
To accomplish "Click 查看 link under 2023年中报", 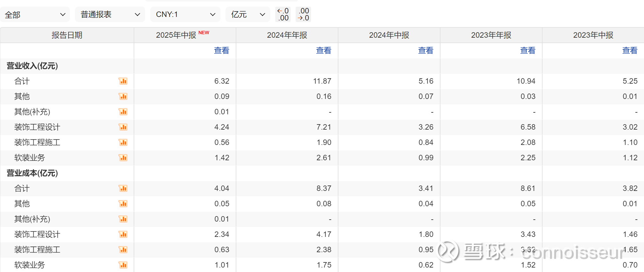I will click(630, 50).
